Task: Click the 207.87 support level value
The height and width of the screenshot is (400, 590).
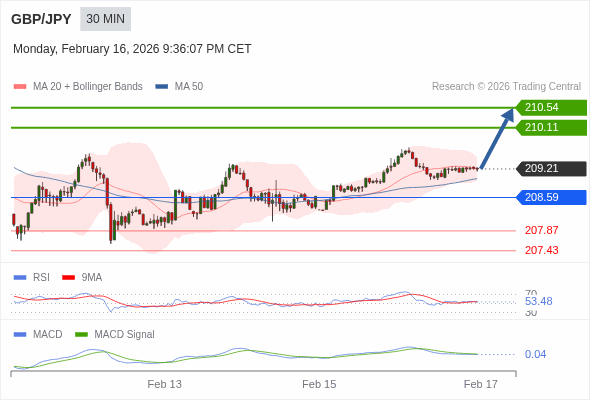Action: pos(541,230)
